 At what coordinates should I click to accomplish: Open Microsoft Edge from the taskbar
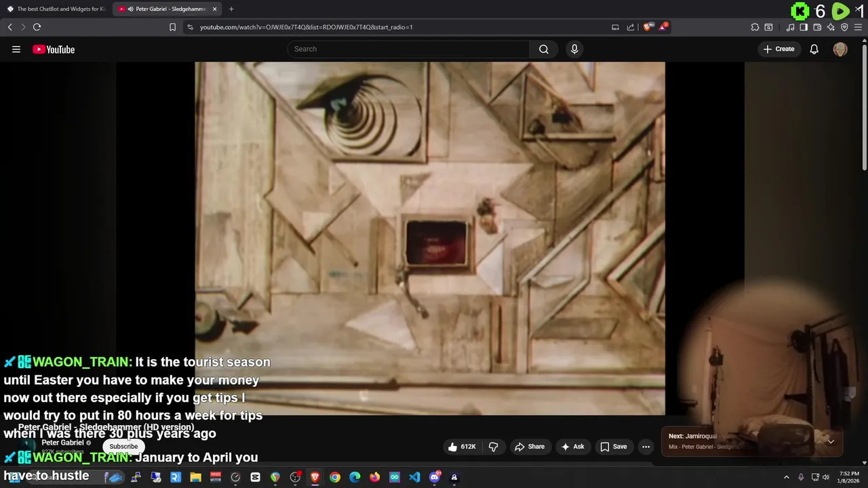(355, 477)
